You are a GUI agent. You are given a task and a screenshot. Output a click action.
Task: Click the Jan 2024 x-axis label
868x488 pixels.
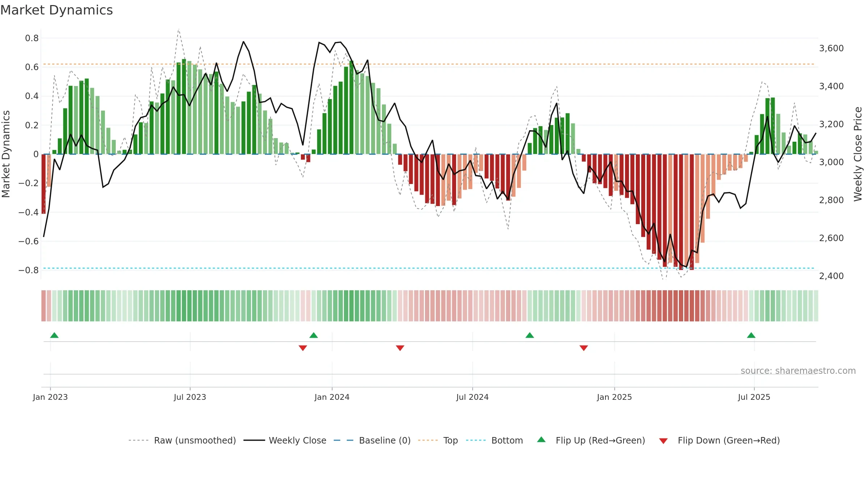[332, 397]
